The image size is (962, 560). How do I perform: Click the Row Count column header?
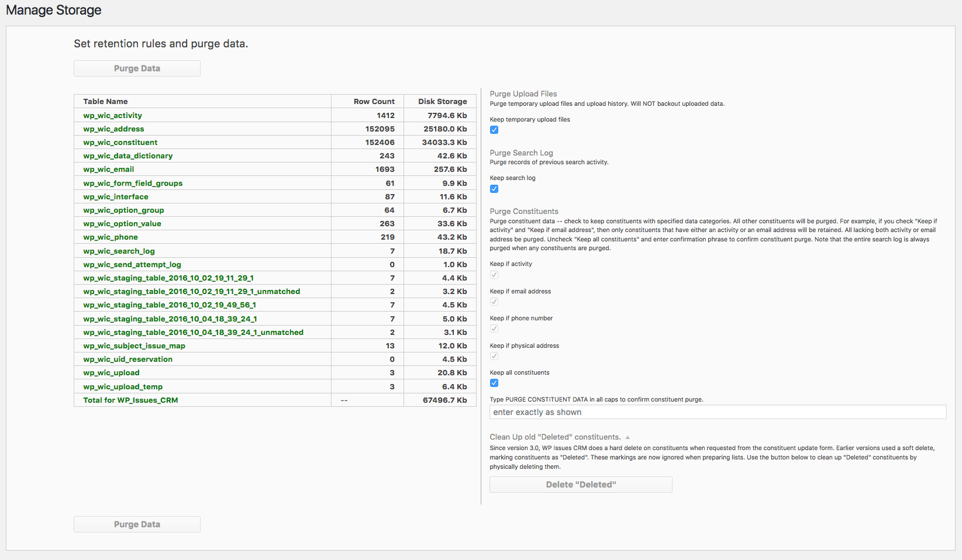click(374, 102)
